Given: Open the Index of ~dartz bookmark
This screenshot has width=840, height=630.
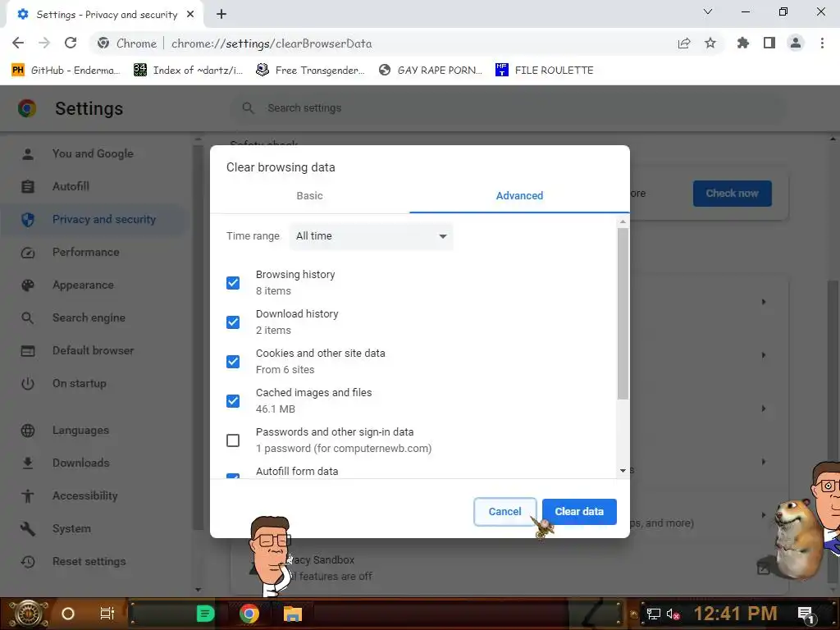Looking at the screenshot, I should (x=189, y=71).
